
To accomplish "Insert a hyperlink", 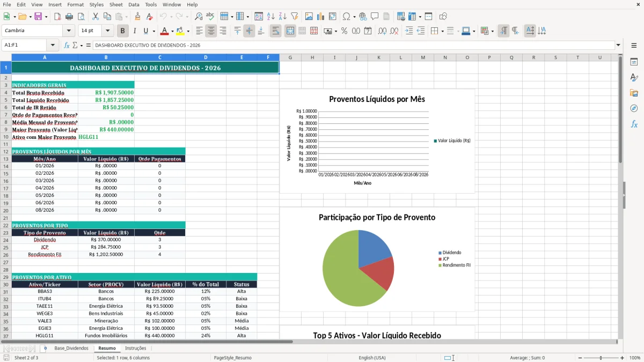I will click(363, 17).
